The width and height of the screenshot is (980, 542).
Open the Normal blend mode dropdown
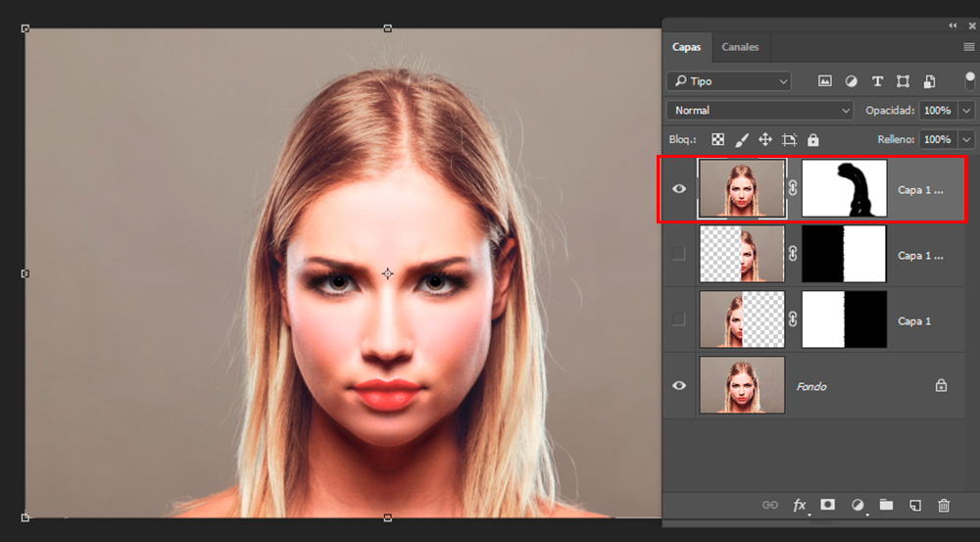pos(759,111)
